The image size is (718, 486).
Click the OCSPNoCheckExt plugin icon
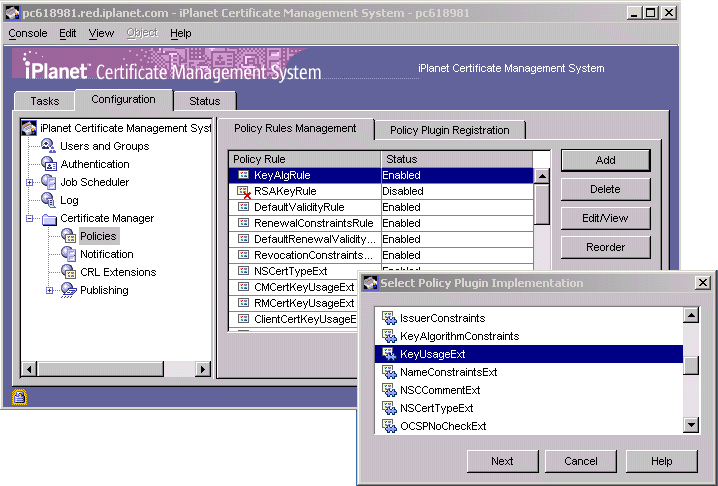(x=389, y=426)
